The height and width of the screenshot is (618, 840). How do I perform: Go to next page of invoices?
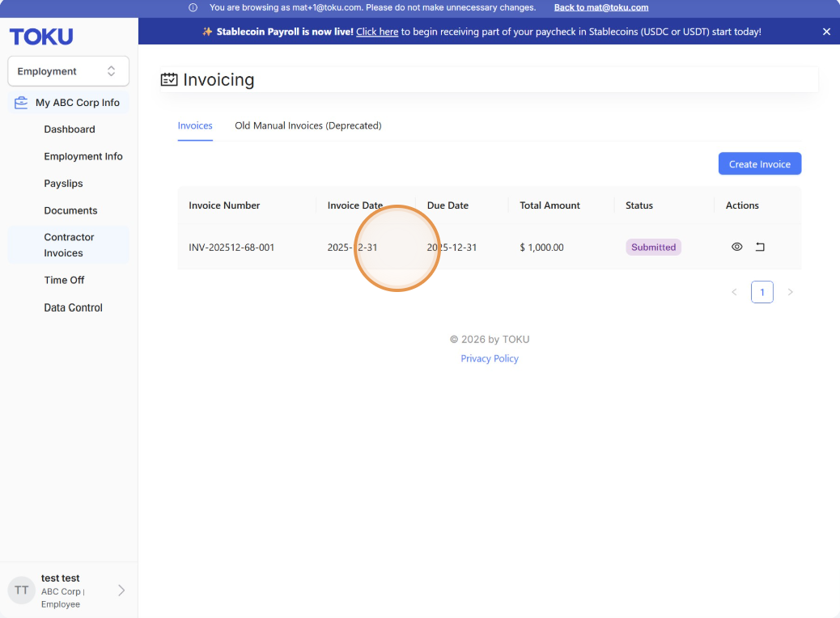[790, 292]
